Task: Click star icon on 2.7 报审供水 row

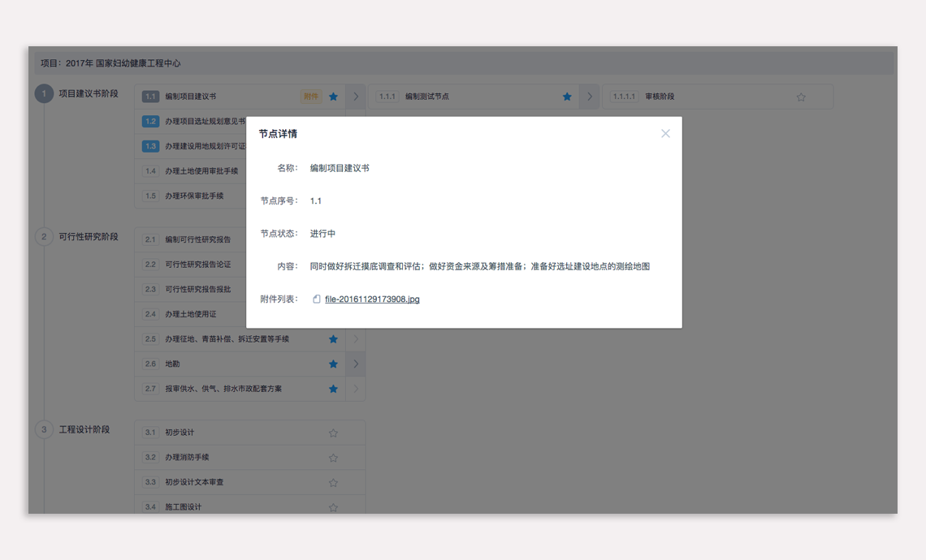Action: coord(333,390)
